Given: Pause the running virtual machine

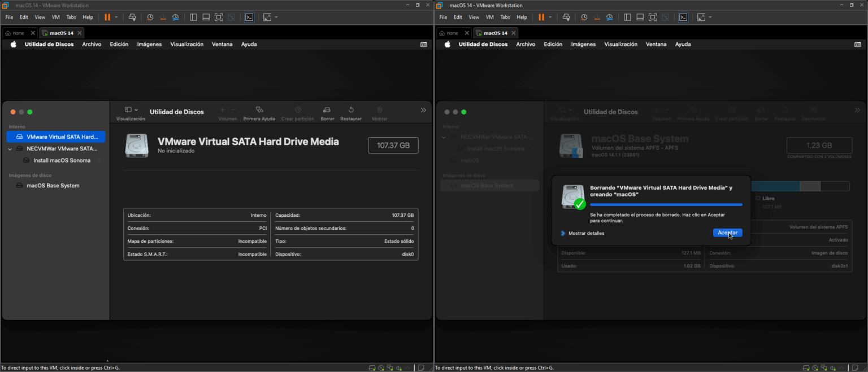Looking at the screenshot, I should [x=106, y=17].
